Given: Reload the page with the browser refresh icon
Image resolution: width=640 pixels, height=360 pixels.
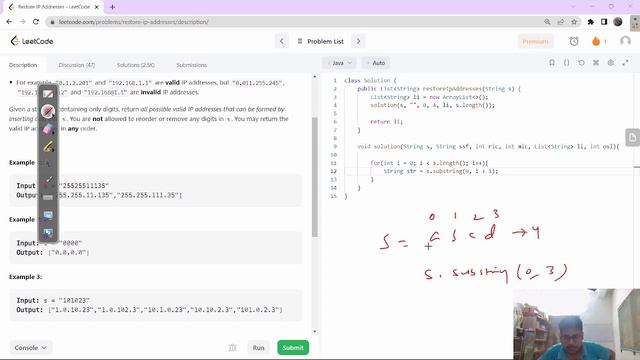Looking at the screenshot, I should [x=36, y=22].
